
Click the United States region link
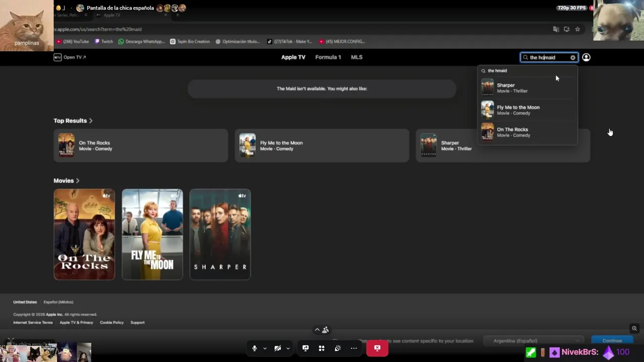25,302
